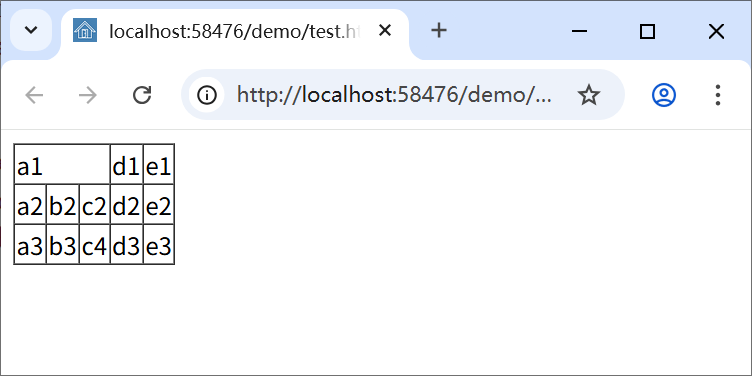
Task: Click table cell e2
Action: (x=158, y=204)
